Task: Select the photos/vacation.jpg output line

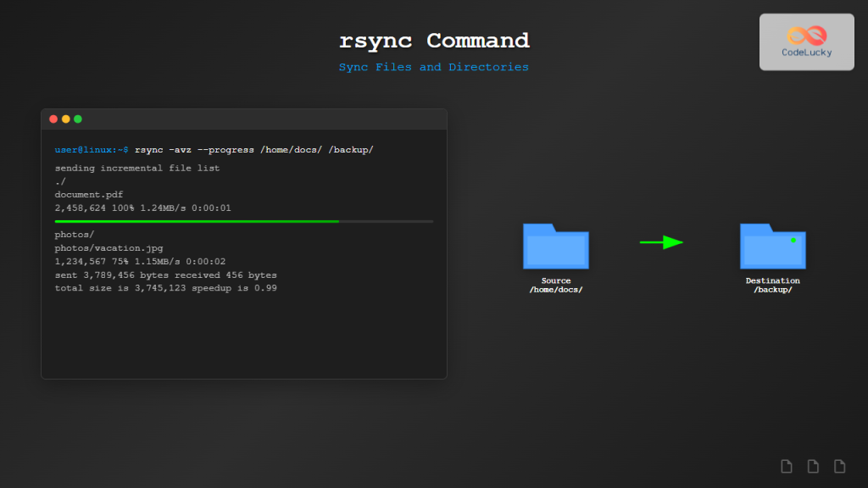Action: [108, 248]
